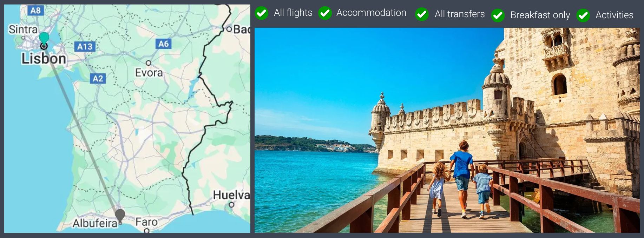Open the Belém Tower photo
644x238 pixels.
[447, 130]
